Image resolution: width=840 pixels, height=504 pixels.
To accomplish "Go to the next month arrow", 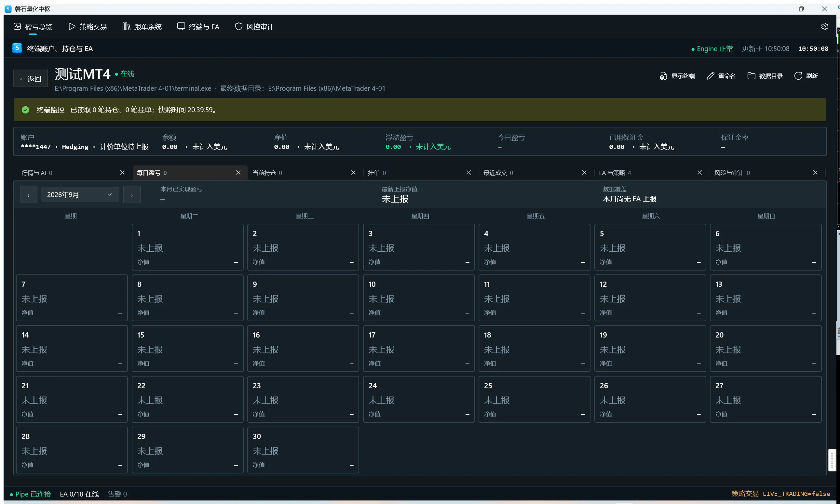I will [132, 195].
